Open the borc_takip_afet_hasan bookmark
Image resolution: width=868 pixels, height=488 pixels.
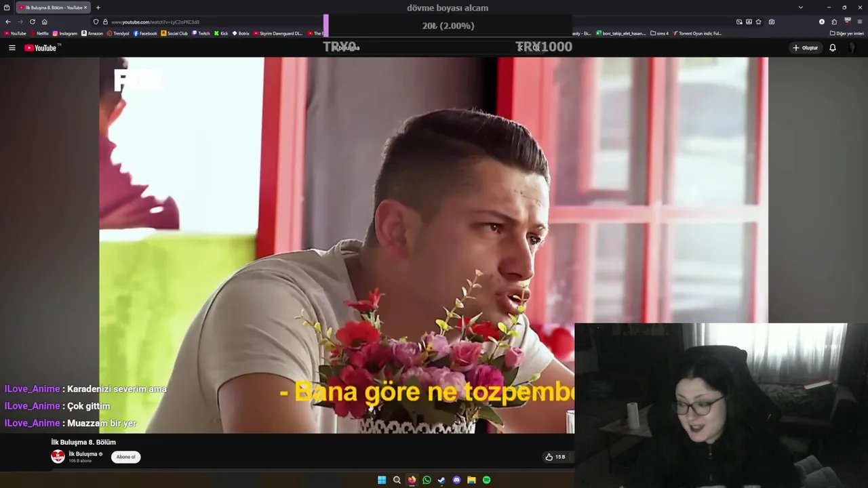pyautogui.click(x=620, y=33)
